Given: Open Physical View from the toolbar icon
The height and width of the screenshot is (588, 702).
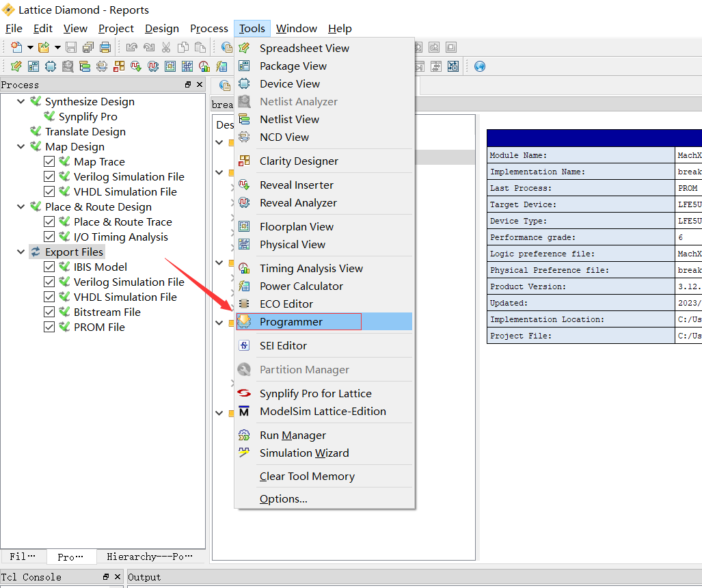Looking at the screenshot, I should click(x=187, y=67).
